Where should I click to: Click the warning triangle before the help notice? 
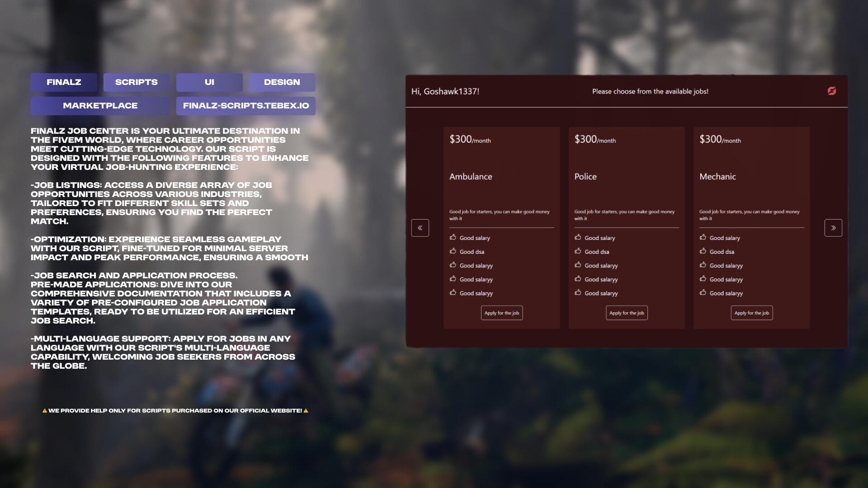[x=45, y=411]
